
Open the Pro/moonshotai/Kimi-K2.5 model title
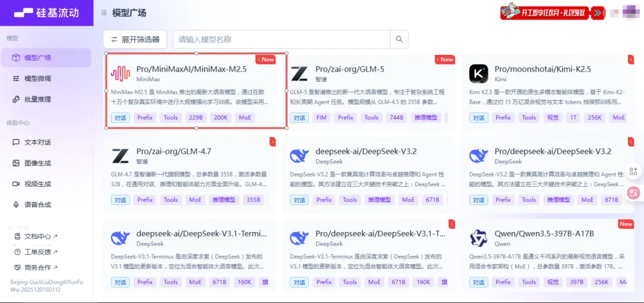[543, 69]
